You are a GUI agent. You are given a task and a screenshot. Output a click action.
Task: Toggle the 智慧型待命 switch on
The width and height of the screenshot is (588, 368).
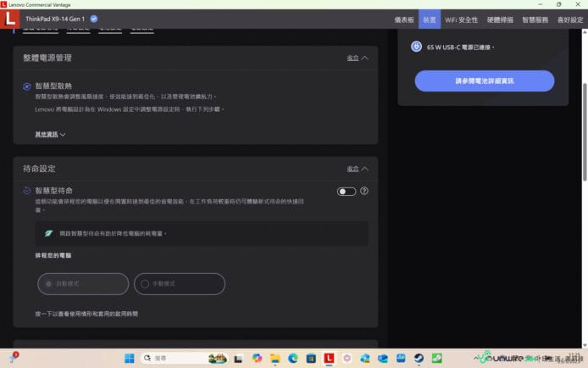(x=347, y=192)
